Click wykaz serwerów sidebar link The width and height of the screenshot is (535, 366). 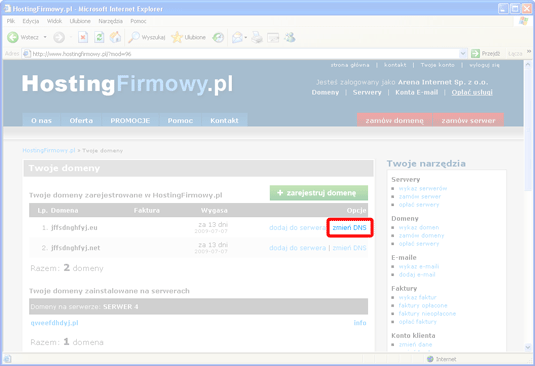[423, 188]
